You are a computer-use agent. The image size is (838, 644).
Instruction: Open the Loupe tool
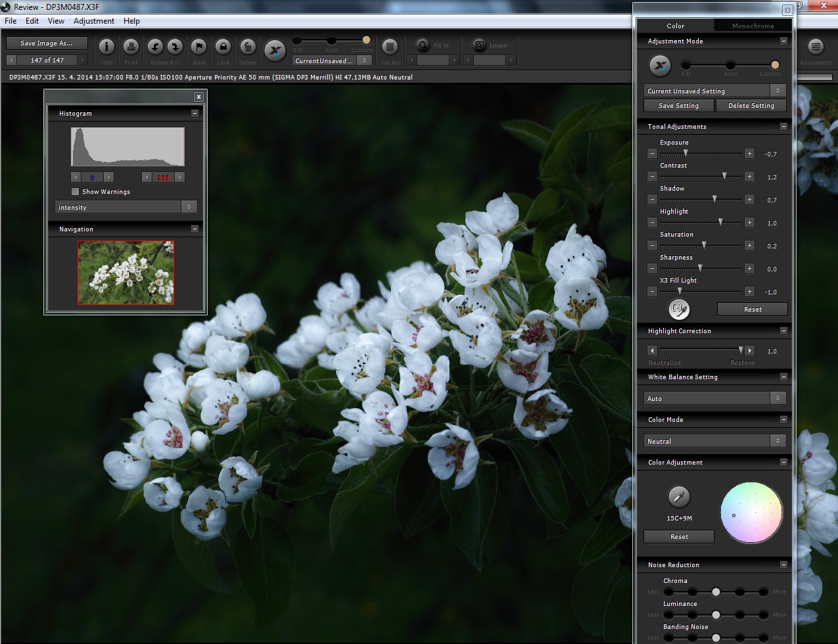coord(480,45)
